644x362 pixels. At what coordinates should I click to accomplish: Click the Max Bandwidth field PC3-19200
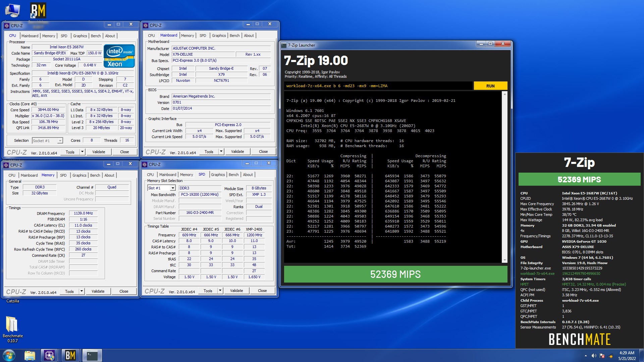tap(200, 194)
